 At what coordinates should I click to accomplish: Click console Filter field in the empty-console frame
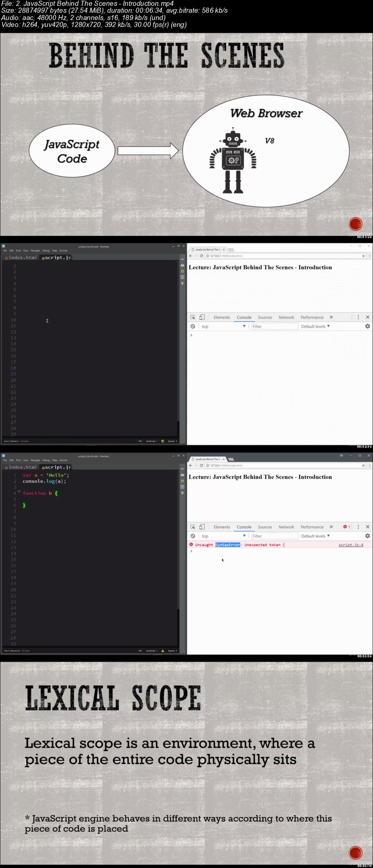pyautogui.click(x=275, y=326)
